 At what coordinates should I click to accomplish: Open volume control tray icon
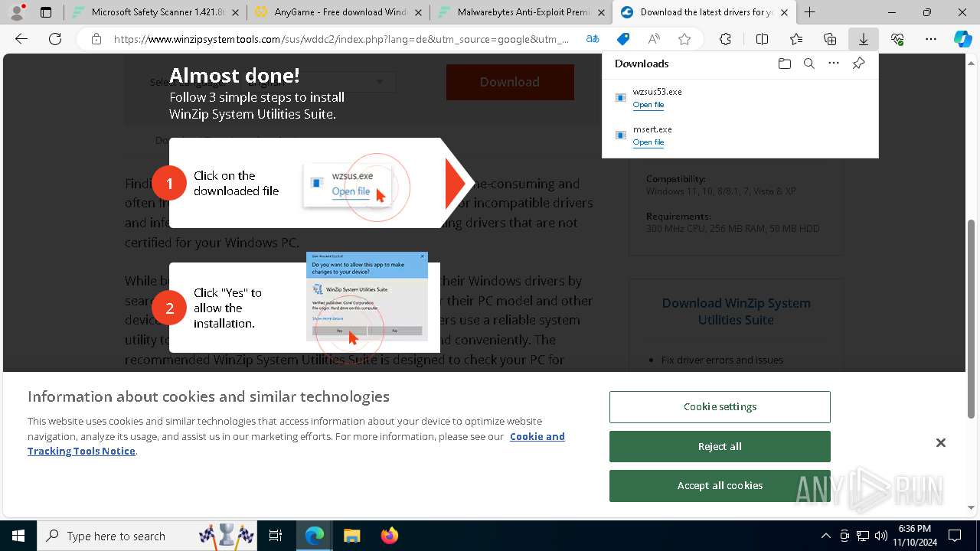[881, 536]
